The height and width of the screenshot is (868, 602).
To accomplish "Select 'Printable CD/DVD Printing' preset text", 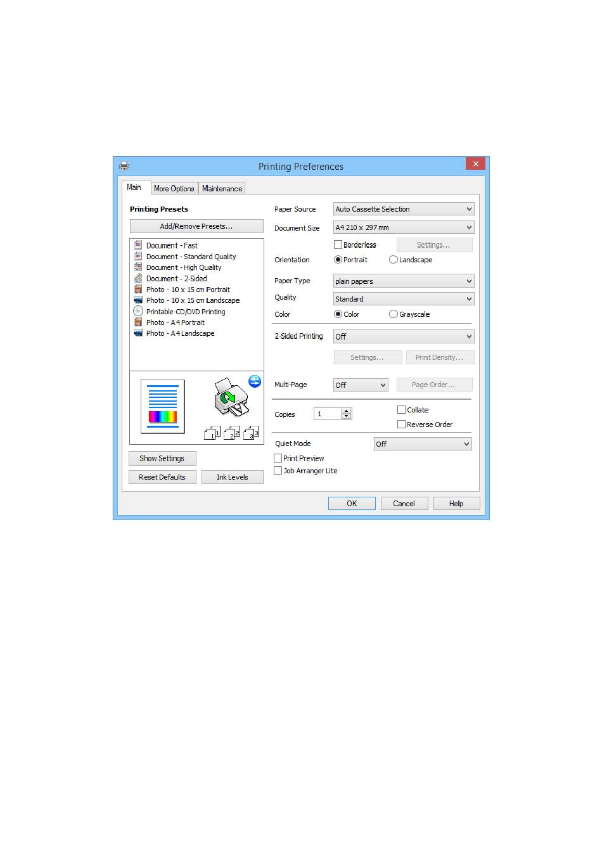I will coord(186,312).
